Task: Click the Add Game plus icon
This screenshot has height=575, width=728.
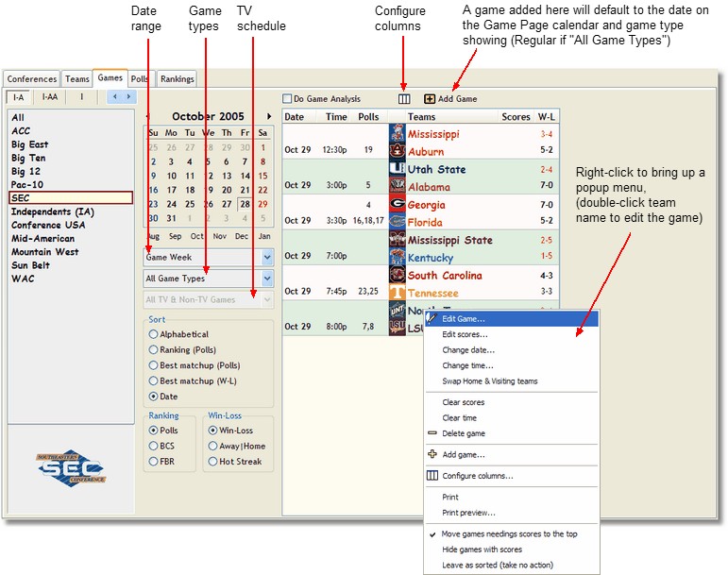Action: [430, 99]
